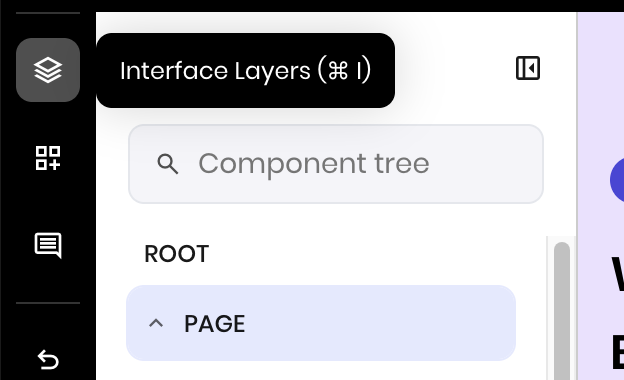624x380 pixels.
Task: Select the ROOT node in component tree
Action: click(x=176, y=254)
